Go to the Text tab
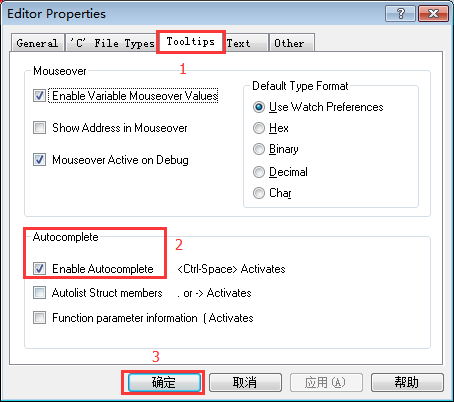Viewport: 454px width, 402px height. [247, 43]
